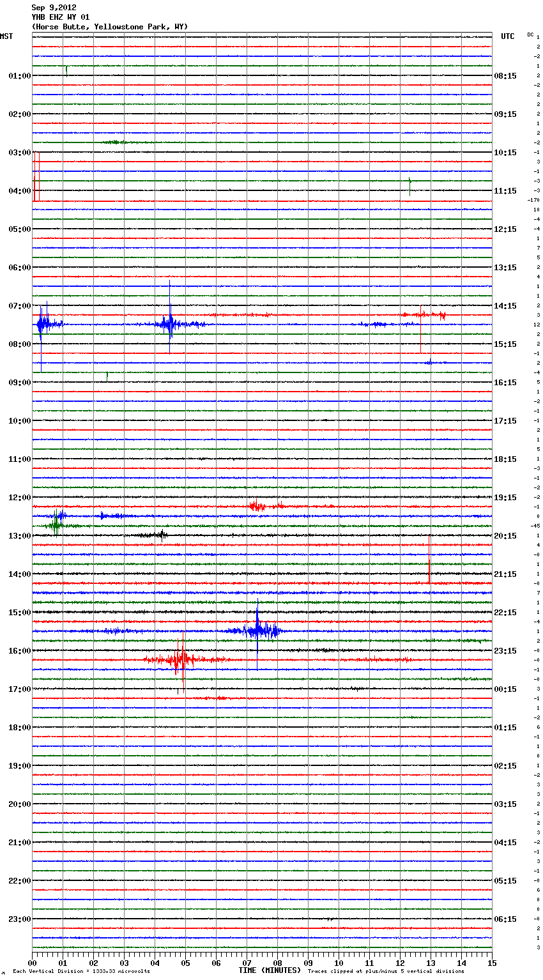Click the "15" minute tick on bottom axis
543x980 pixels.
[x=492, y=963]
